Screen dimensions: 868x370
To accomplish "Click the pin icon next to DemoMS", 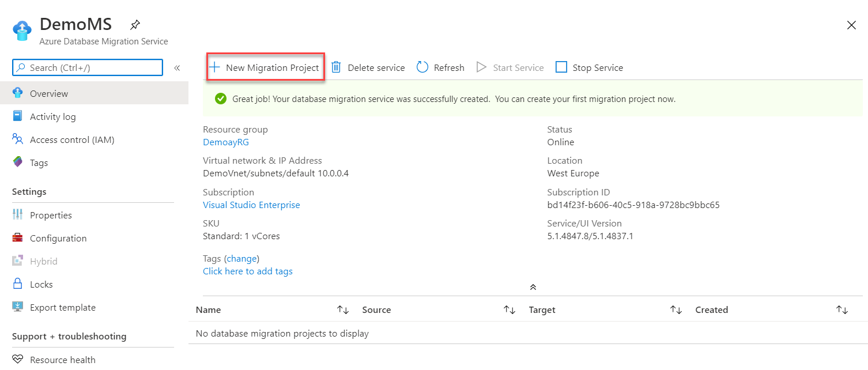I will pyautogui.click(x=135, y=25).
